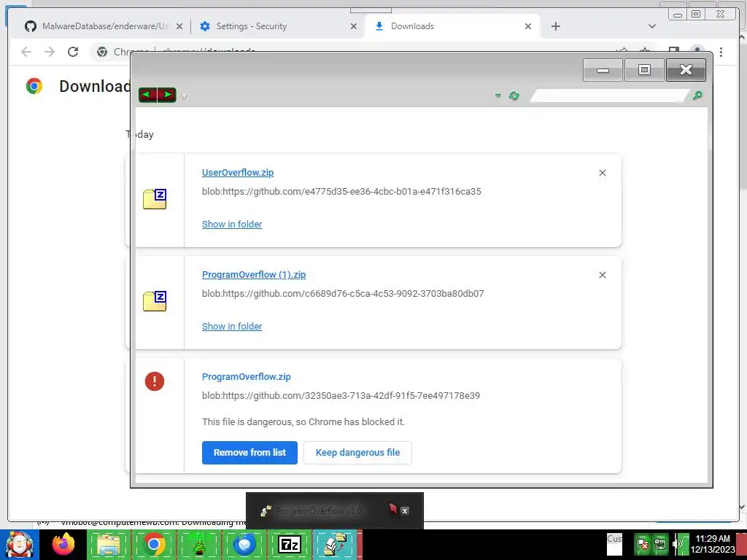
Task: Click Chrome's forward navigation arrow
Action: 50,52
